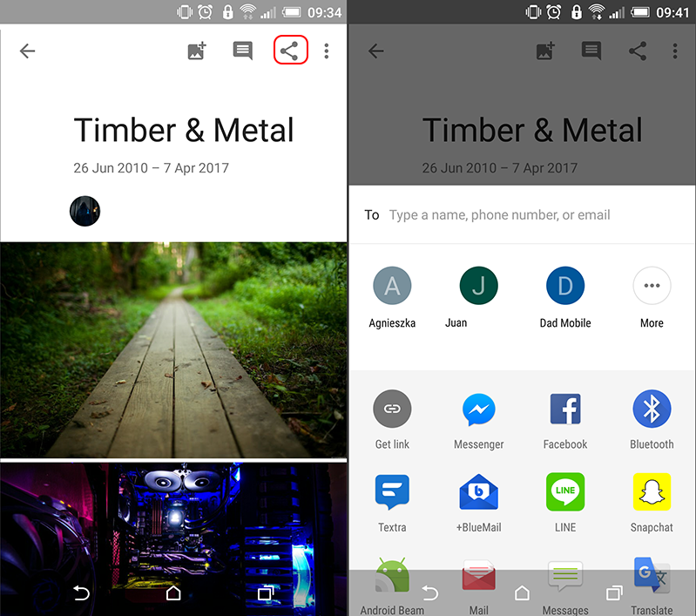The width and height of the screenshot is (696, 616).
Task: Tap Android home button on right screen
Action: (x=522, y=592)
